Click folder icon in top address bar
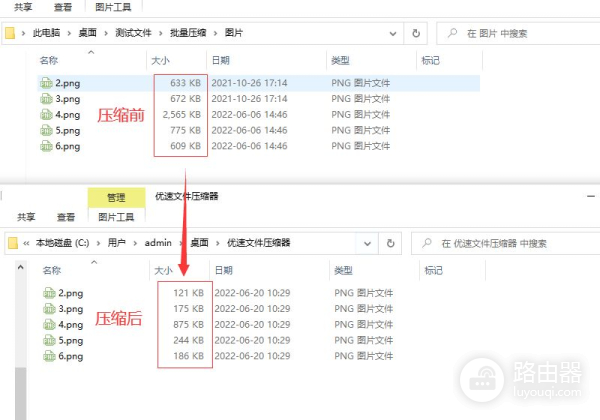This screenshot has height=420, width=600. (x=10, y=33)
